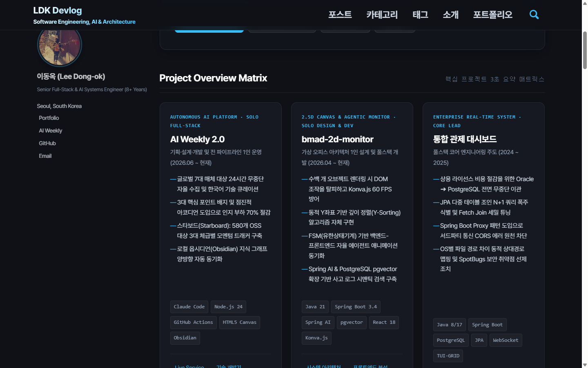
Task: Click the pgvector tech tag
Action: [352, 322]
